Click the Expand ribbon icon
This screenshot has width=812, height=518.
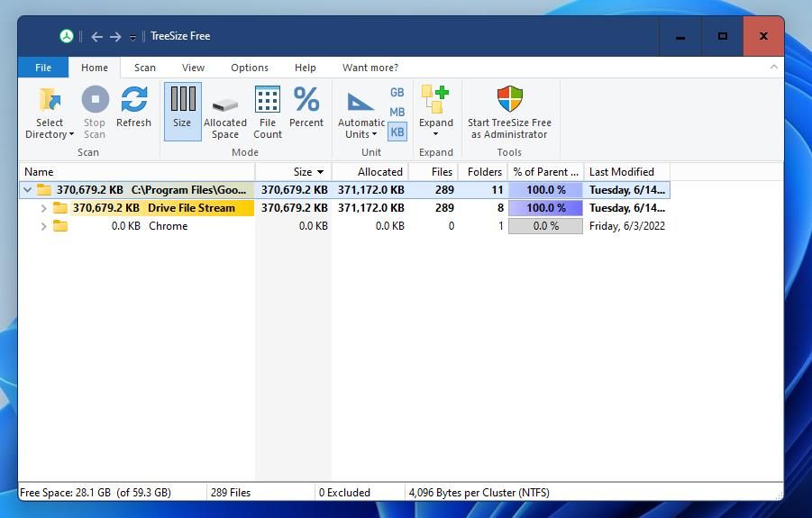click(435, 101)
